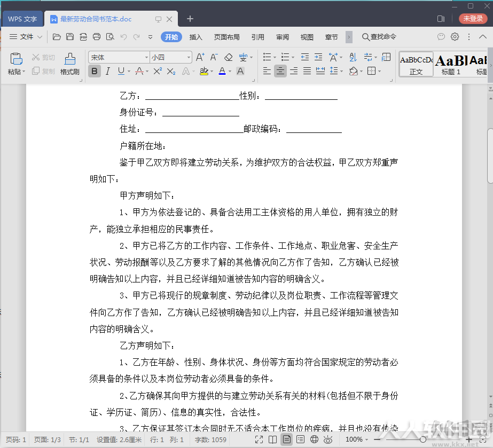Toggle bold formatting
Image resolution: width=493 pixels, height=448 pixels.
coord(95,72)
